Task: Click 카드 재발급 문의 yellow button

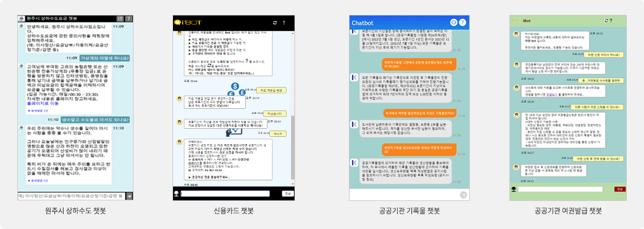Action: click(271, 90)
